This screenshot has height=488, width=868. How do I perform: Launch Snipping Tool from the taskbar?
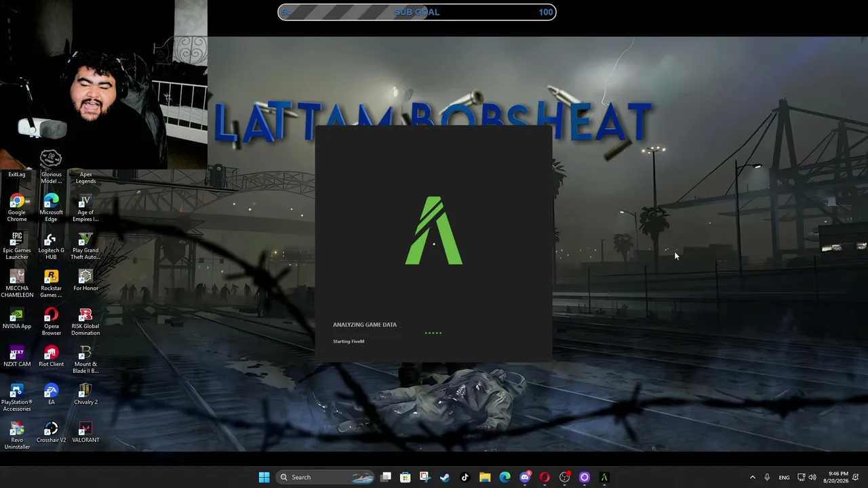(x=425, y=477)
